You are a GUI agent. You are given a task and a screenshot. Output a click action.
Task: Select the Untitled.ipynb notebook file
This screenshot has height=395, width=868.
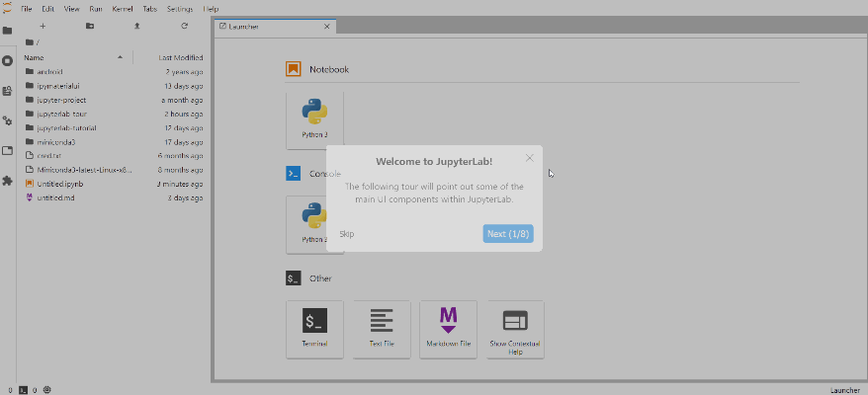coord(113,184)
